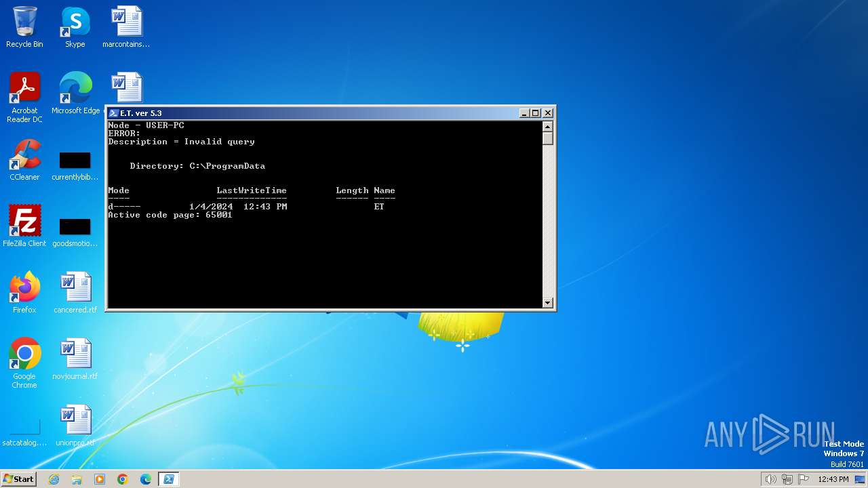
Task: Open the satcatalog desktop file
Action: pos(24,432)
